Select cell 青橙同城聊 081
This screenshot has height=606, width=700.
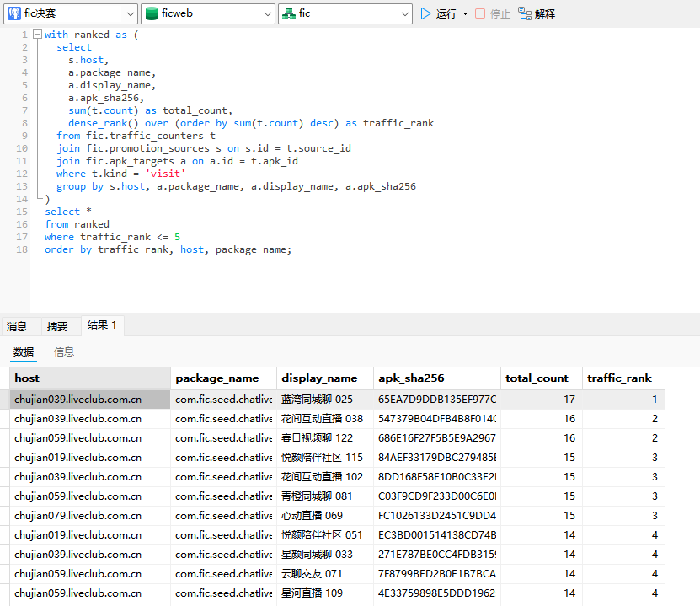click(x=325, y=496)
